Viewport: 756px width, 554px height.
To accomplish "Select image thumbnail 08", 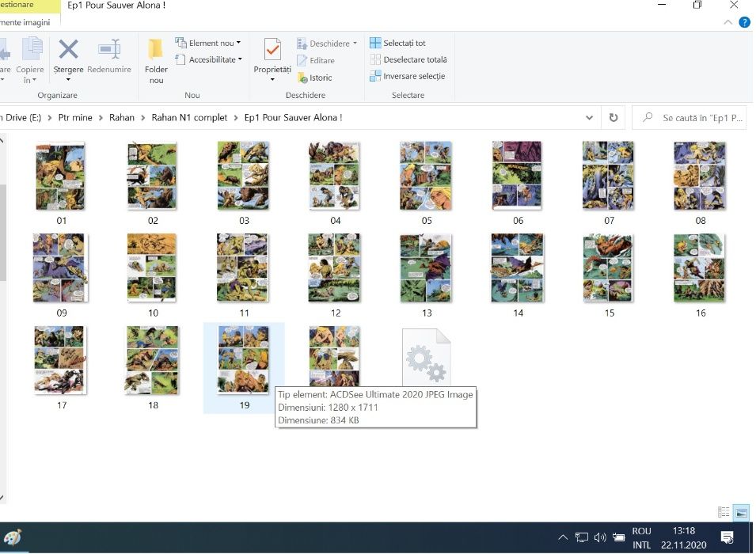I will tap(700, 176).
